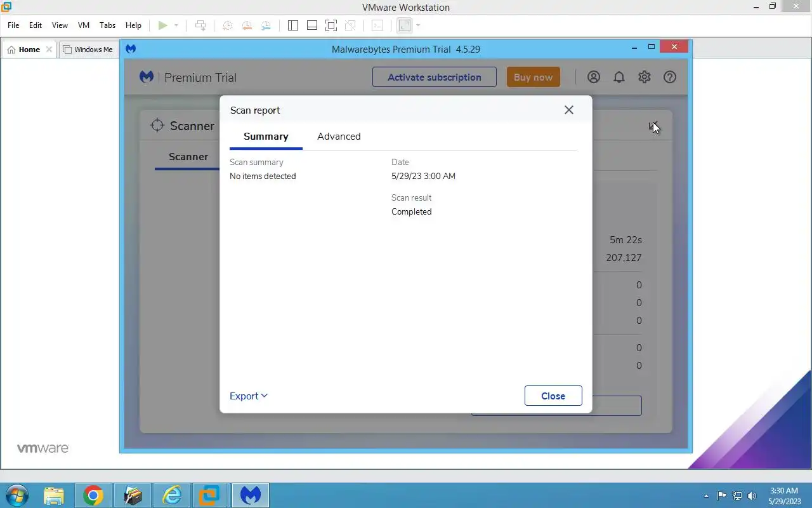This screenshot has height=508, width=812.
Task: Open Malwarebytes settings gear
Action: pos(645,77)
